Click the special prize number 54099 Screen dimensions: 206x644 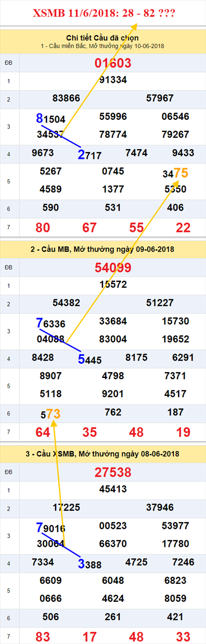(x=113, y=268)
